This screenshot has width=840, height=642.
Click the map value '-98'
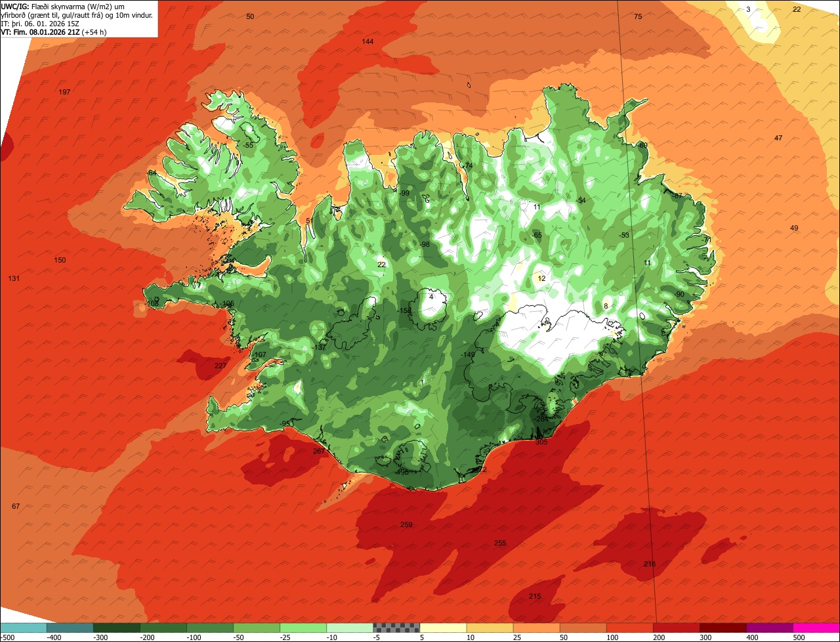pos(425,245)
